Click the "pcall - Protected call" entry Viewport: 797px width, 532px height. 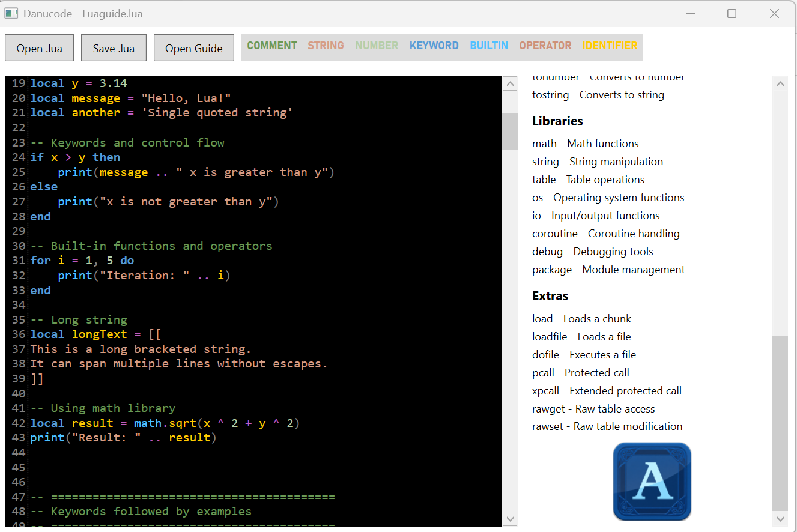580,372
